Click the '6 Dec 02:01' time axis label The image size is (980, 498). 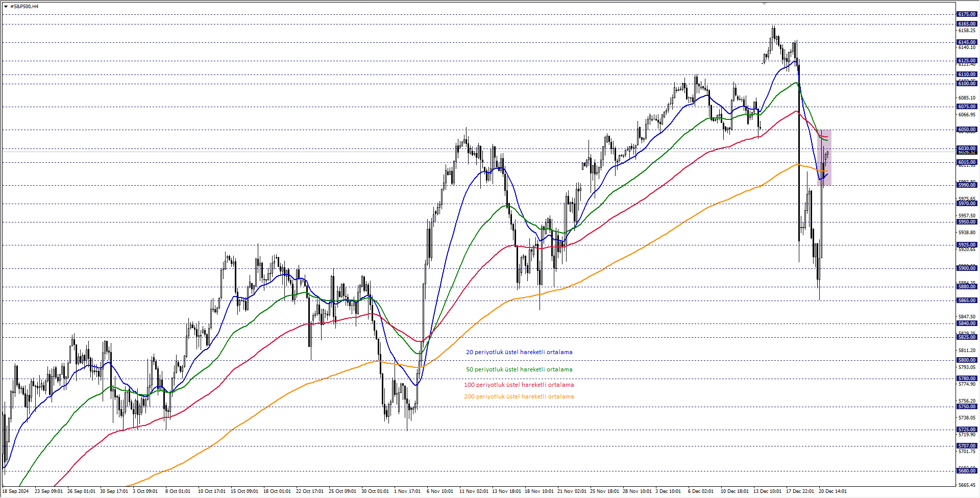coord(701,491)
